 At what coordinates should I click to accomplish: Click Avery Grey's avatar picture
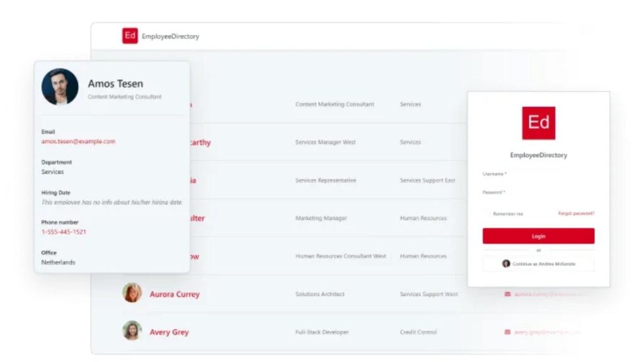tap(131, 332)
